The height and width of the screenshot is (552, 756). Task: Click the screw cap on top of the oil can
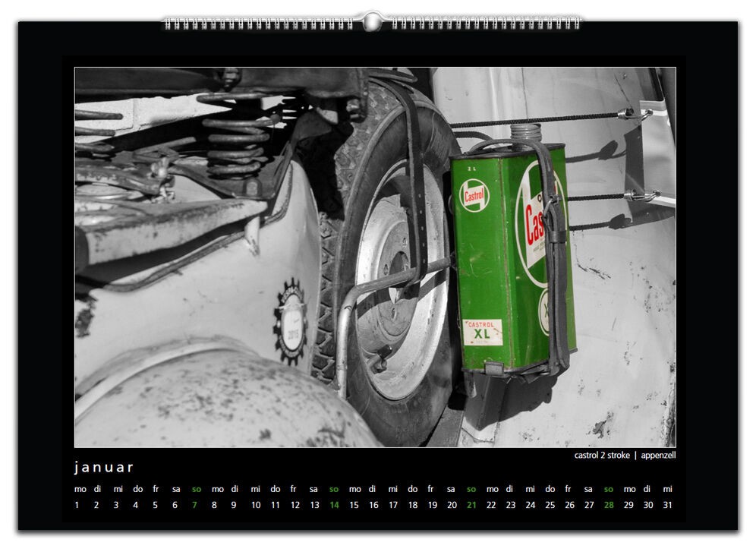(525, 132)
